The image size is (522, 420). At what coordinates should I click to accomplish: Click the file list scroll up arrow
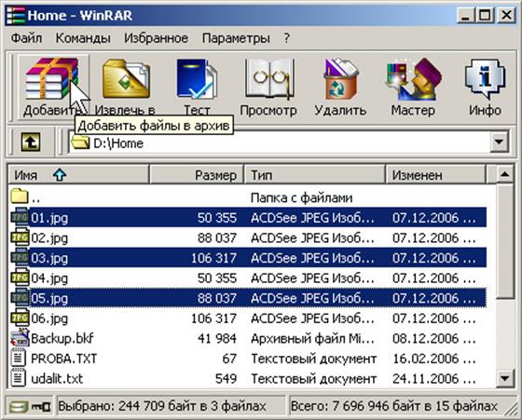point(505,174)
